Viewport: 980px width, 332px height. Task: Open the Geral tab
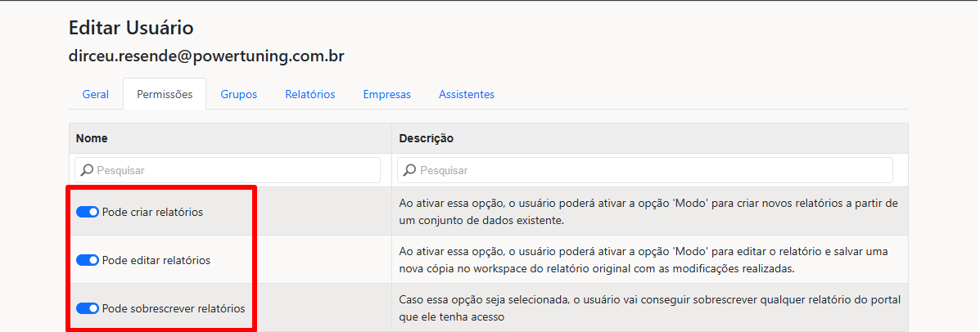click(x=96, y=94)
